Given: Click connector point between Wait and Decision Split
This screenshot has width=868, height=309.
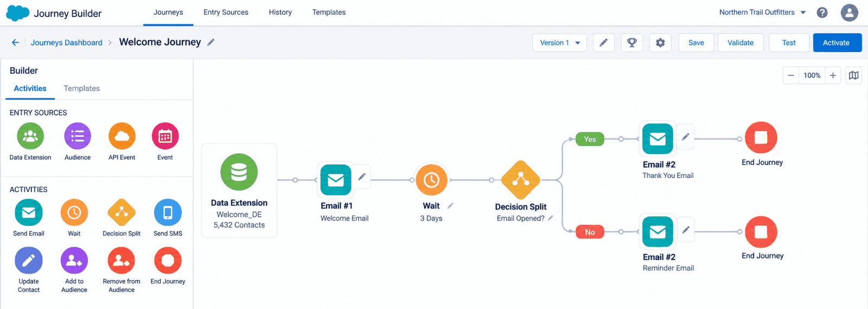Looking at the screenshot, I should [x=491, y=180].
